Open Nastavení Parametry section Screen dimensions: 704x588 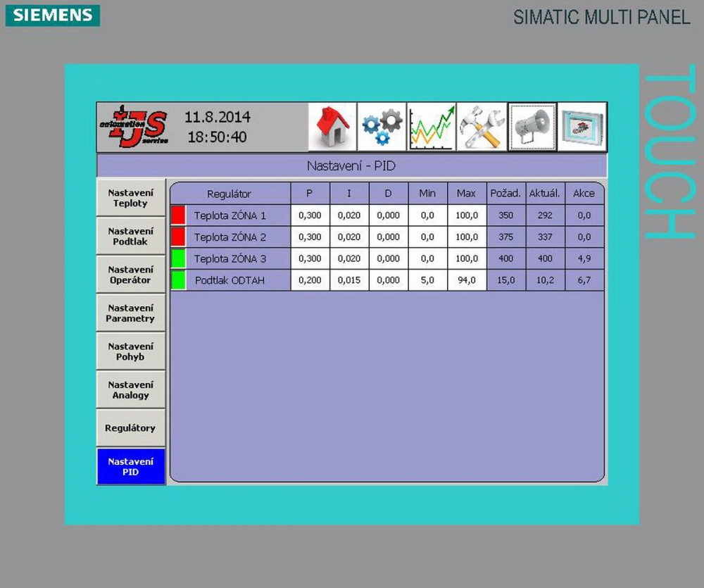click(x=130, y=313)
